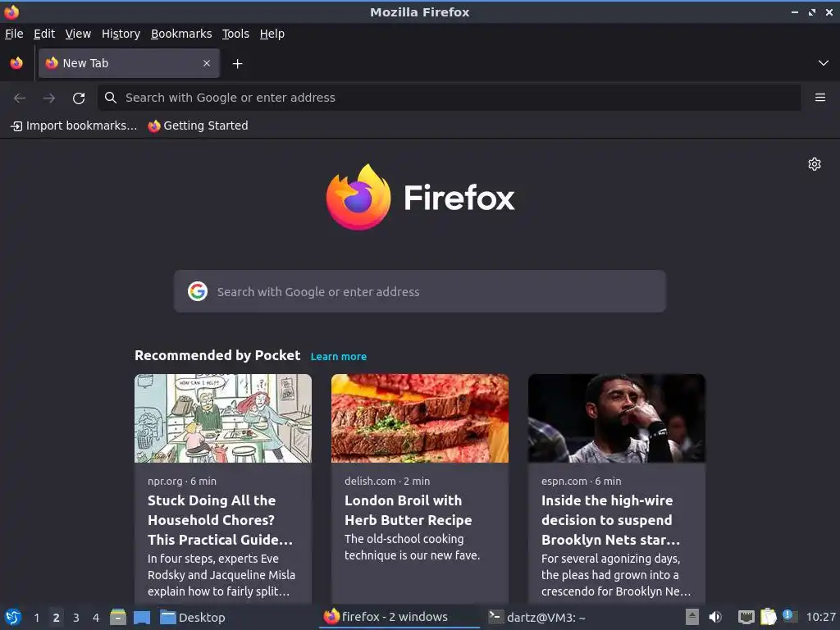Click the removable media eject tray icon
Viewport: 840px width, 630px height.
(692, 617)
